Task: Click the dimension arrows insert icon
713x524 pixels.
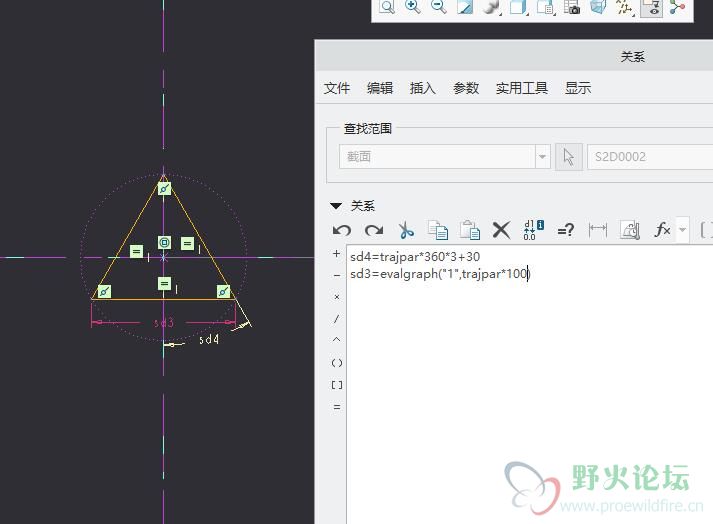Action: coord(598,230)
